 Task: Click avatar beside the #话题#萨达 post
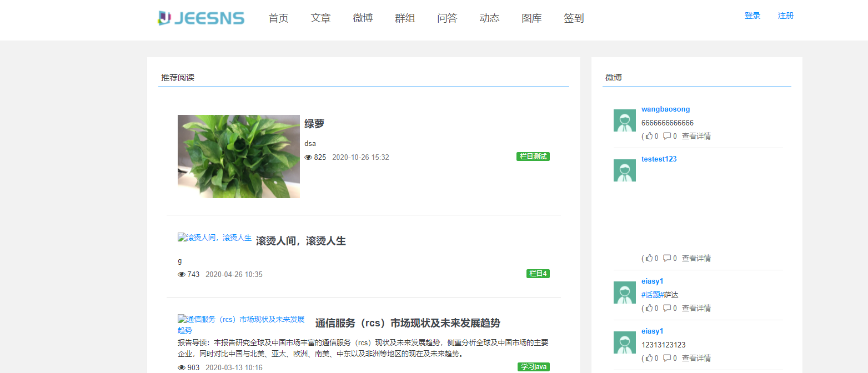click(x=625, y=293)
